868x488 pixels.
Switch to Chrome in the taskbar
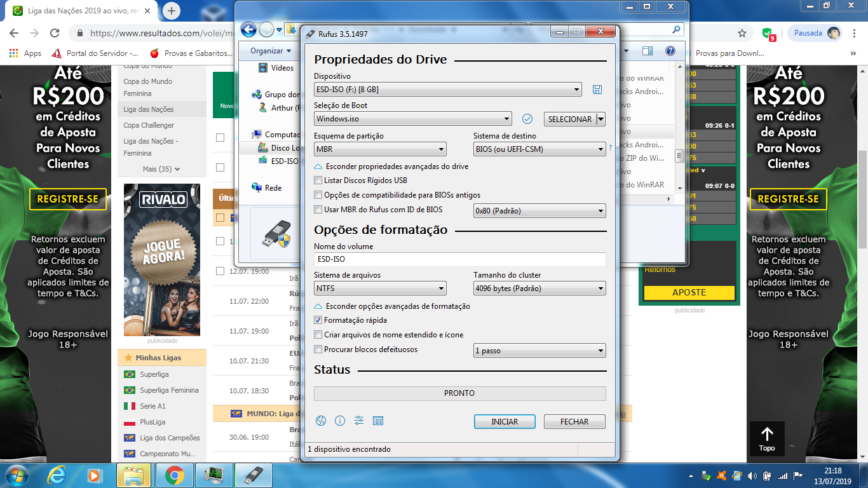coord(174,475)
